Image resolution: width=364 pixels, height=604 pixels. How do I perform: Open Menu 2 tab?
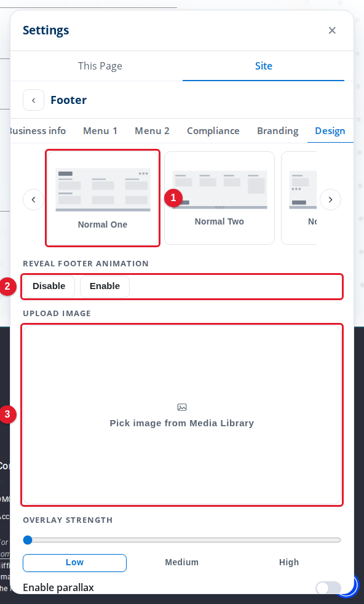pos(152,131)
